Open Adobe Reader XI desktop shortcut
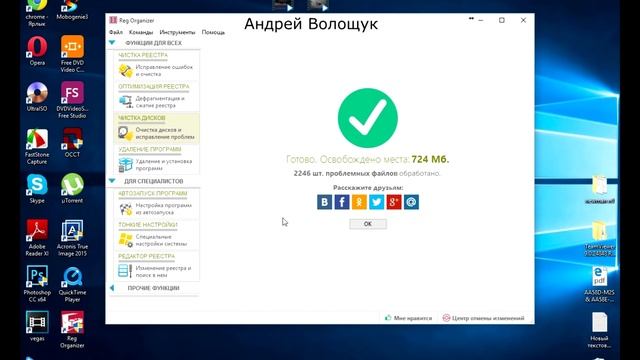The width and height of the screenshot is (640, 360). click(37, 238)
